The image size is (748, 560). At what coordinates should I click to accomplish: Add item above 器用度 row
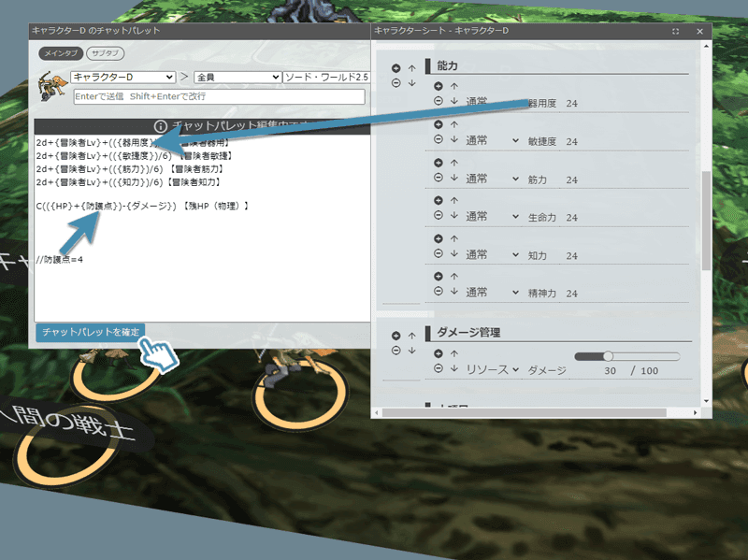click(x=439, y=86)
